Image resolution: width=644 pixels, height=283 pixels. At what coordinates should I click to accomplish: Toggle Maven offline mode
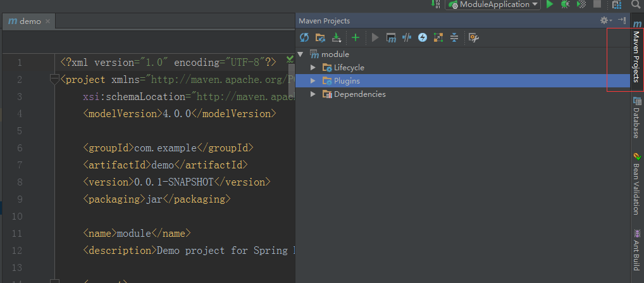[407, 38]
